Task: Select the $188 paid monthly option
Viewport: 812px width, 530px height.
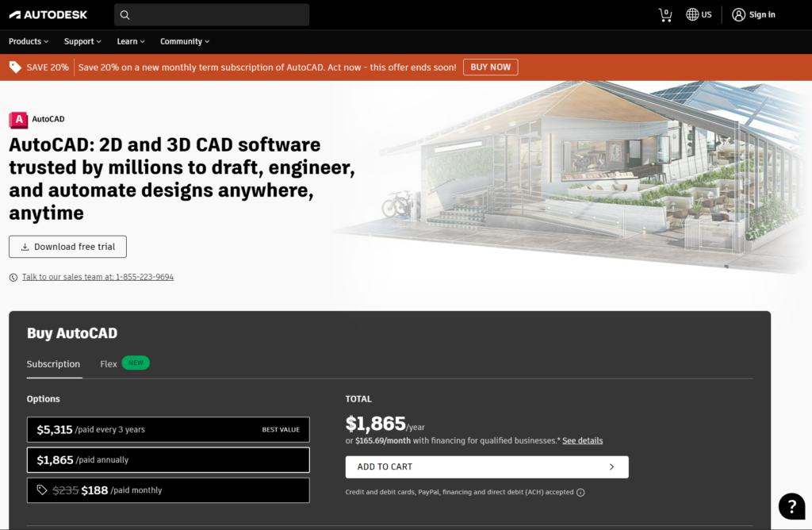Action: (168, 490)
